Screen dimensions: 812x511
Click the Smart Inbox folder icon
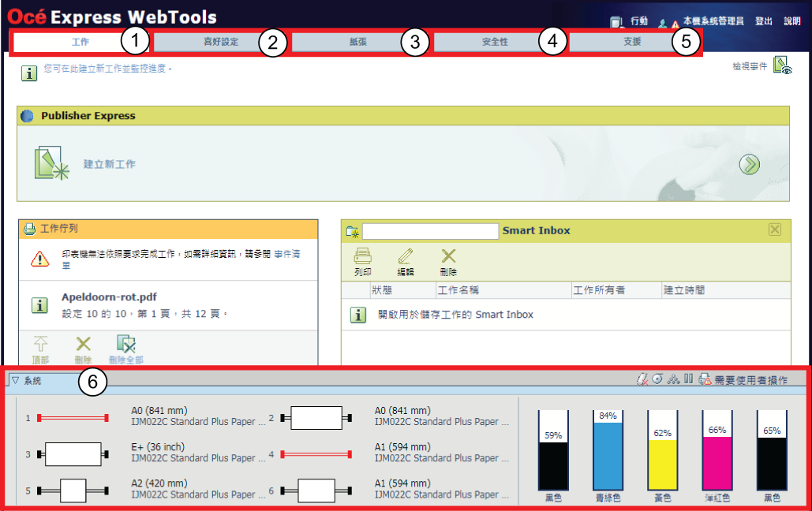(x=352, y=231)
